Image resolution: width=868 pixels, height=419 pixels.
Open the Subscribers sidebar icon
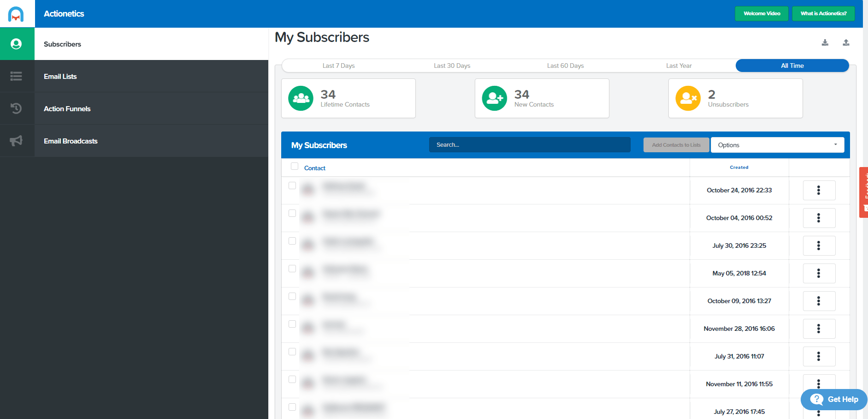tap(16, 44)
